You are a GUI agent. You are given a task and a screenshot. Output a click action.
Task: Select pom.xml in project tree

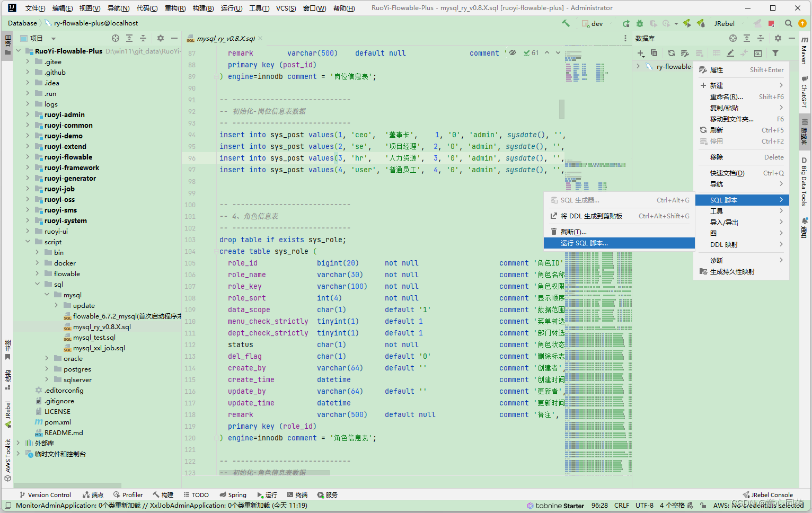57,422
